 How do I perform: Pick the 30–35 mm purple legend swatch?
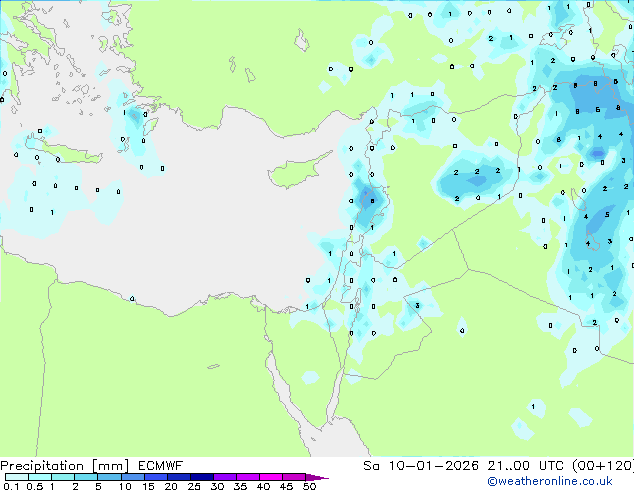(x=225, y=477)
